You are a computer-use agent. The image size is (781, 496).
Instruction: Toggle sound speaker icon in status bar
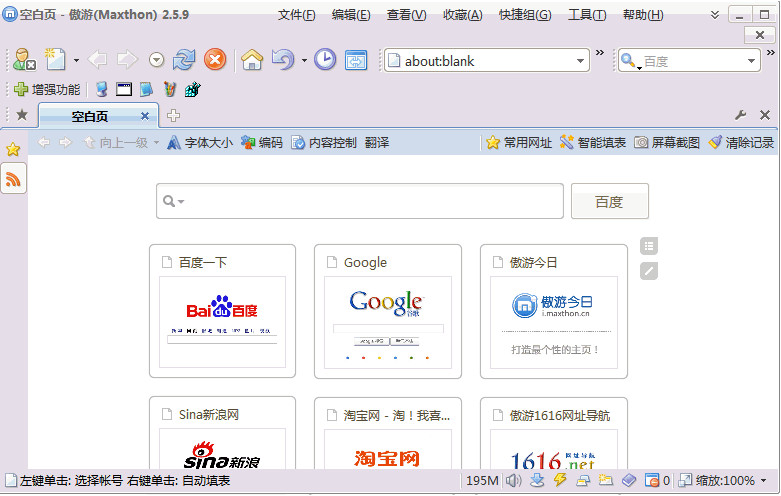click(514, 481)
